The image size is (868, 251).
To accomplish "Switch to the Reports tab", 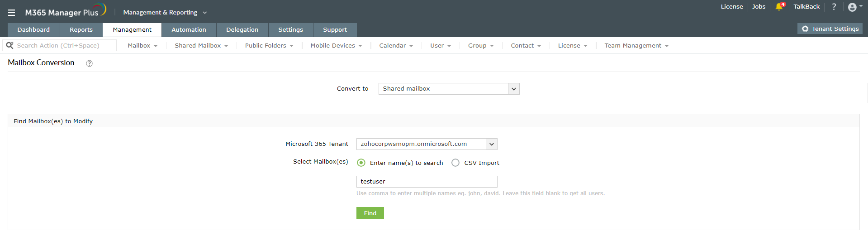I will tap(81, 30).
